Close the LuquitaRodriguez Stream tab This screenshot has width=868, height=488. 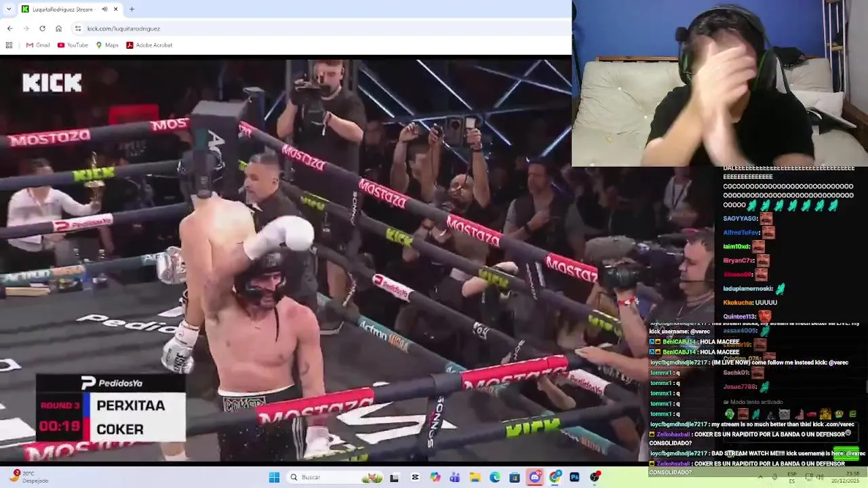[115, 9]
